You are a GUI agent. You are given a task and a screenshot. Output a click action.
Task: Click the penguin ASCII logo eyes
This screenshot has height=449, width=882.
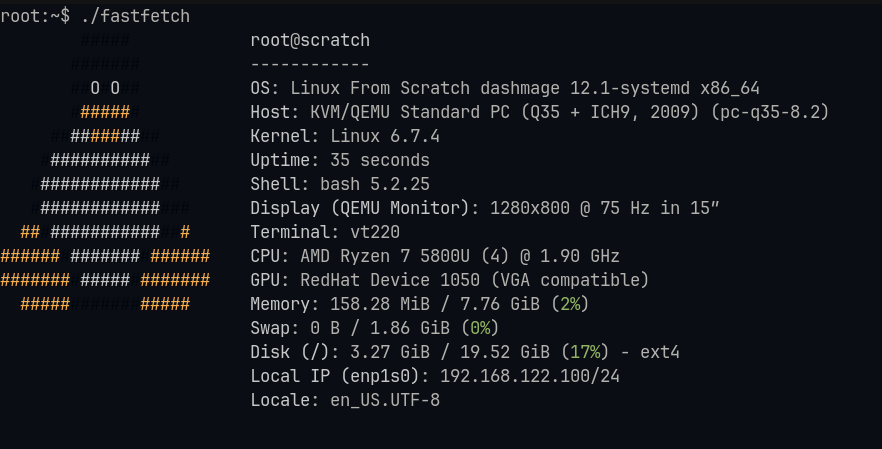[x=105, y=88]
